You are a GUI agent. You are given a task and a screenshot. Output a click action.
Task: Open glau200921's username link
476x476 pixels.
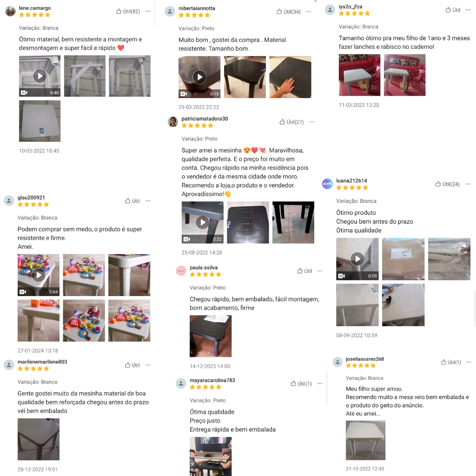(31, 198)
